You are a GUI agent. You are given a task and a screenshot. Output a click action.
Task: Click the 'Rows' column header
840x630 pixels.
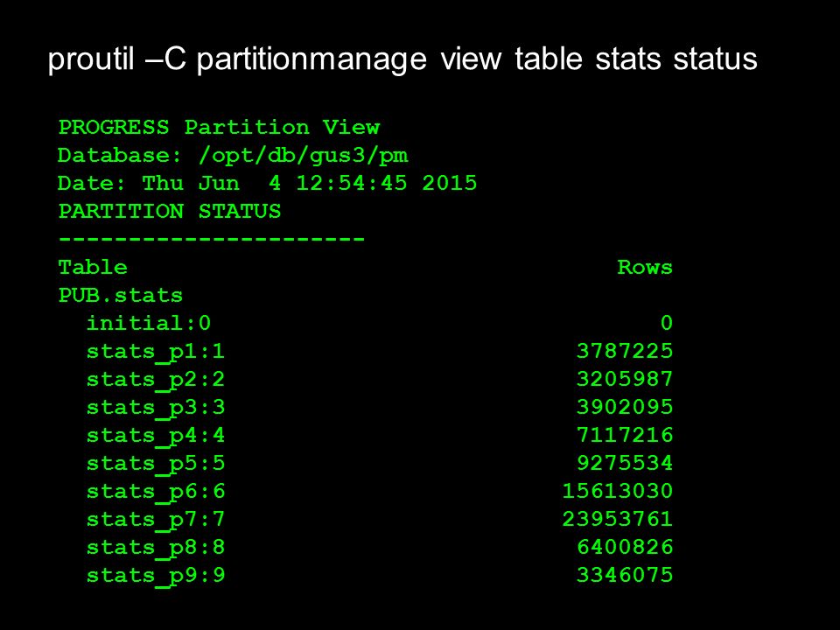click(645, 268)
